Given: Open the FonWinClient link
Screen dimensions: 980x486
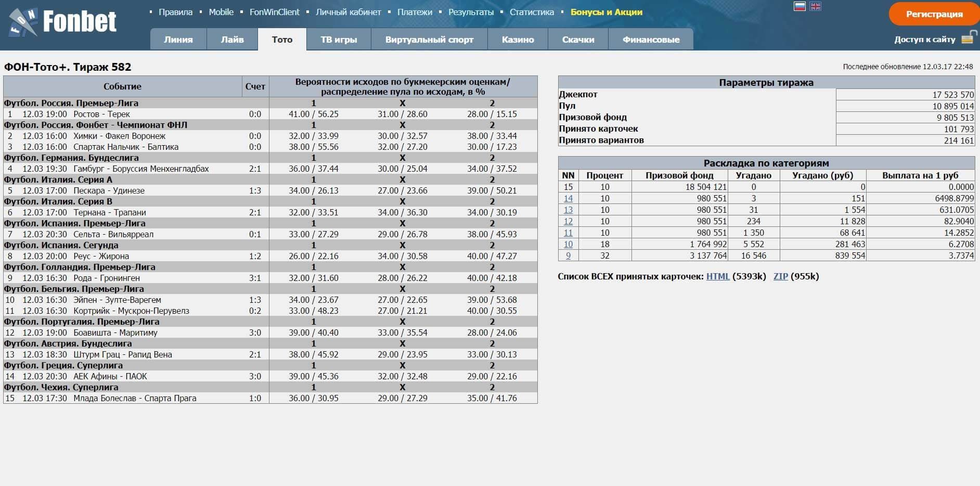Looking at the screenshot, I should (x=275, y=12).
